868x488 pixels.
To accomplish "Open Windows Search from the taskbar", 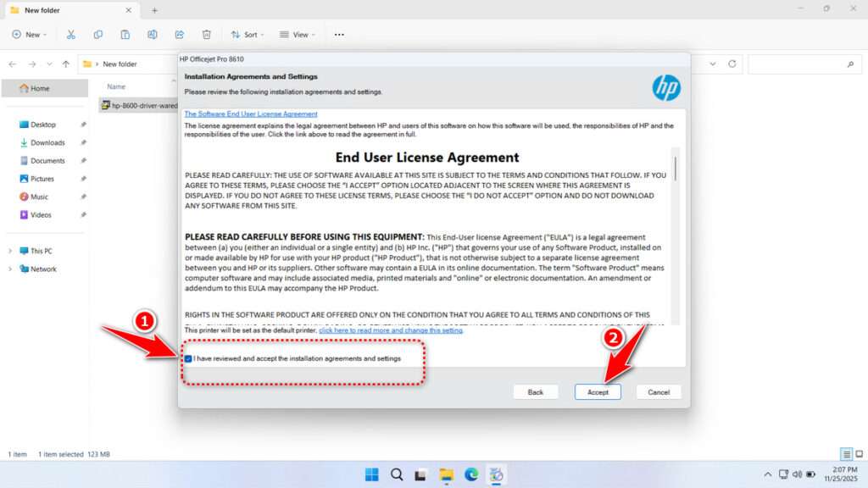I will tap(396, 474).
